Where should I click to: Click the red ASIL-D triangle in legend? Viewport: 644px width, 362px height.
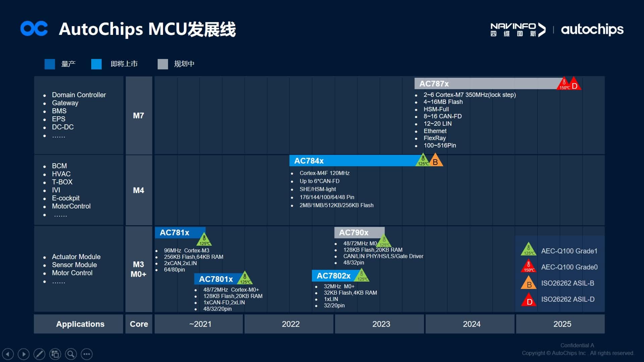(529, 301)
